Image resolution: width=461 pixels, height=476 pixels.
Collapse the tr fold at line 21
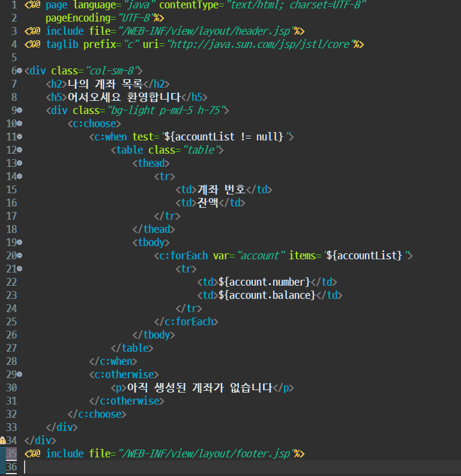tap(20, 269)
